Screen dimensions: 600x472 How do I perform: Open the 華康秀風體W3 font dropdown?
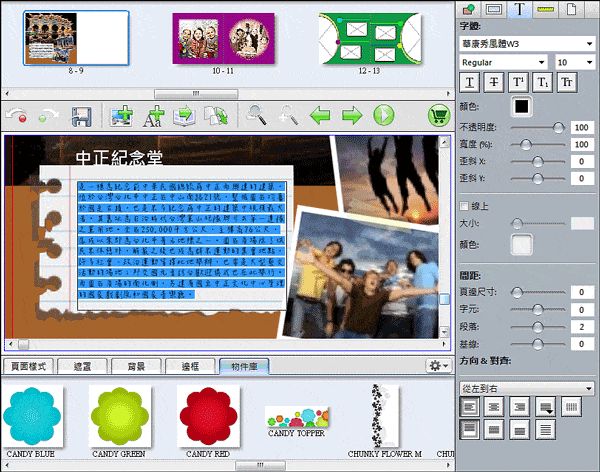pyautogui.click(x=526, y=43)
